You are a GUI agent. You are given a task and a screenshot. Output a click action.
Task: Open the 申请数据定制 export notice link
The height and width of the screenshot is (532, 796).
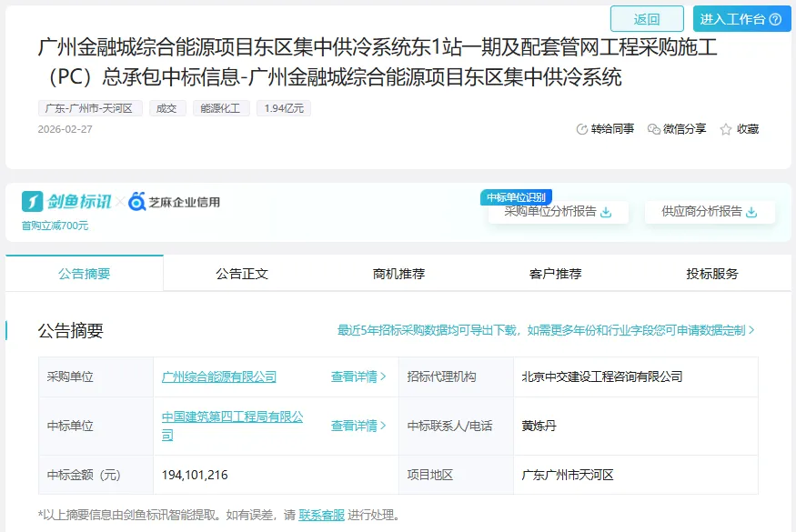point(546,330)
